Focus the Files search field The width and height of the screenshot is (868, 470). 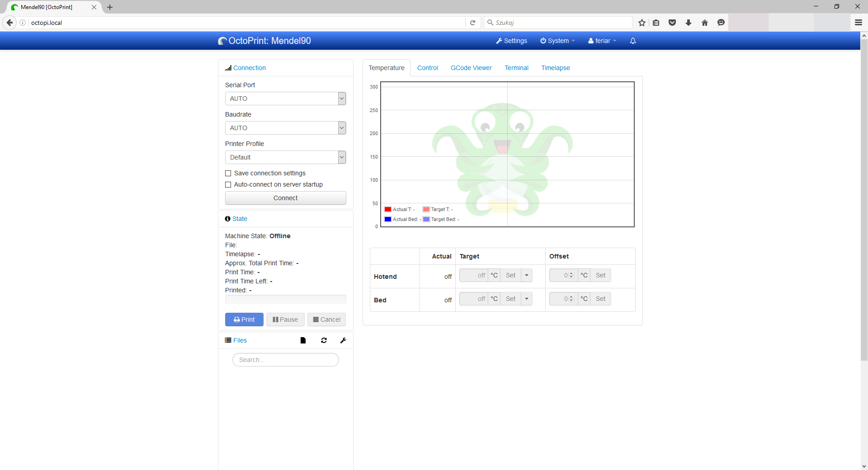(x=286, y=360)
